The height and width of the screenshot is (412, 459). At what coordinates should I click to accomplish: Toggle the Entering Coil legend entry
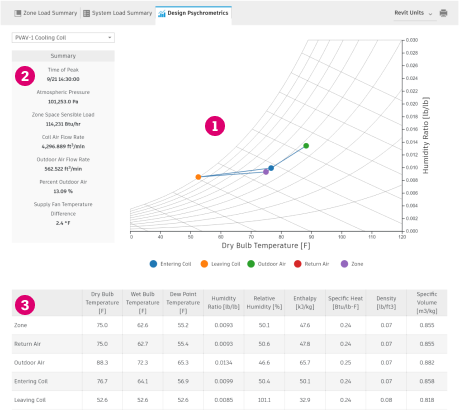pyautogui.click(x=170, y=264)
